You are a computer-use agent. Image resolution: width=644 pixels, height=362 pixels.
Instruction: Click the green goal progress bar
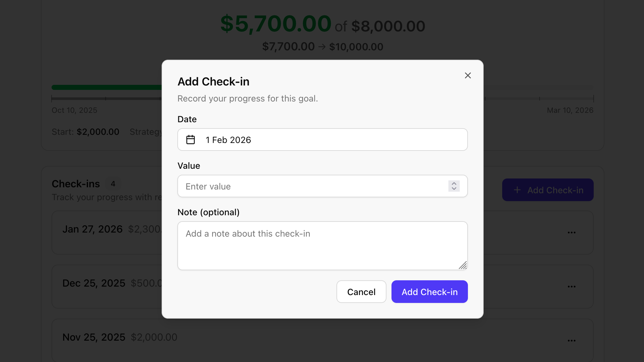[107, 87]
